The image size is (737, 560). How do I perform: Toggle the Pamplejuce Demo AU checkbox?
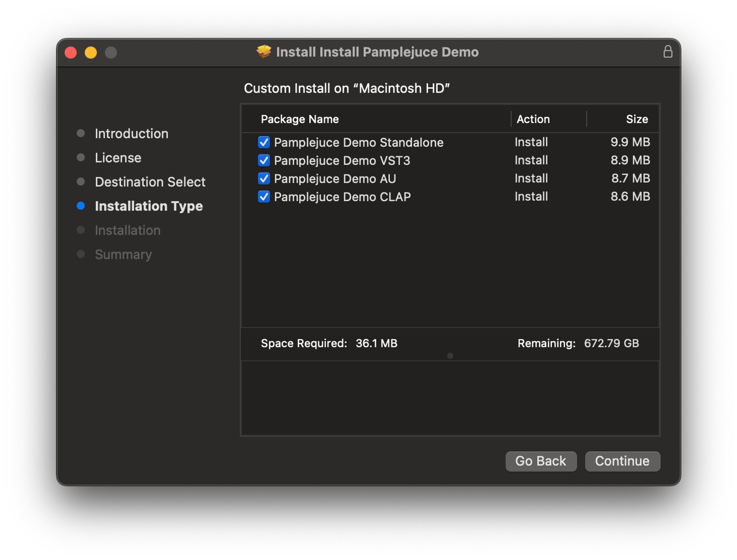264,178
